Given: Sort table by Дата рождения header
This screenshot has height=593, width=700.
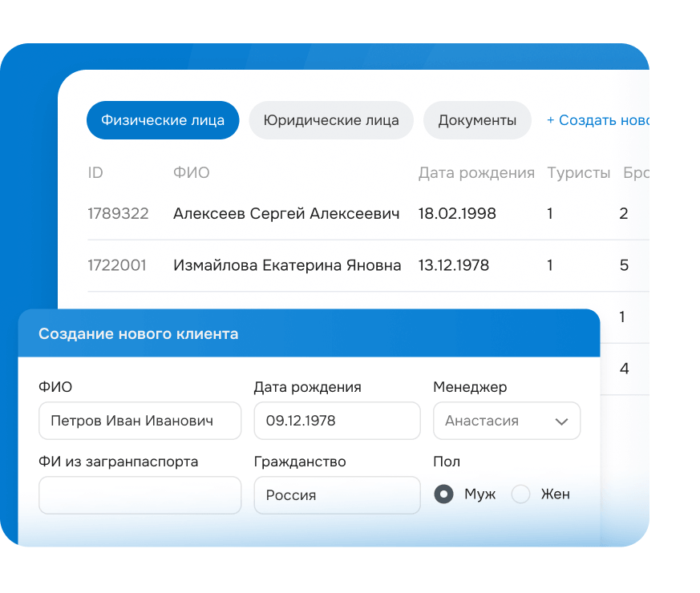Looking at the screenshot, I should point(476,173).
